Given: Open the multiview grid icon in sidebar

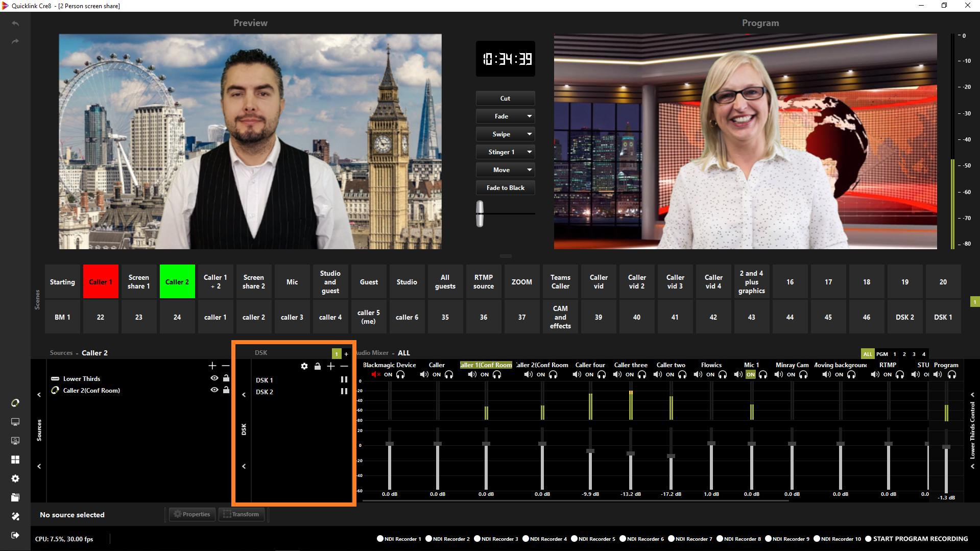Looking at the screenshot, I should point(15,460).
